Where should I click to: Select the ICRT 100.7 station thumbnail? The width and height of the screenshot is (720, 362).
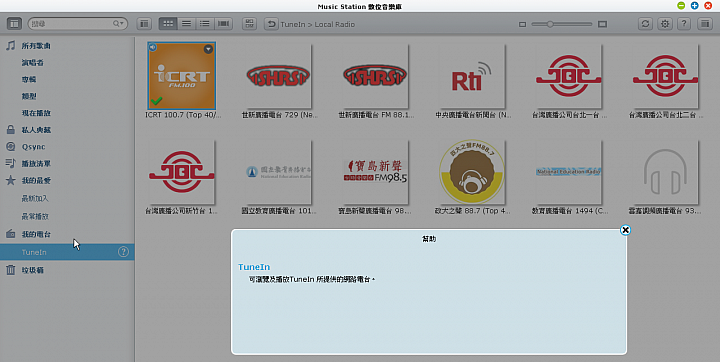point(182,75)
